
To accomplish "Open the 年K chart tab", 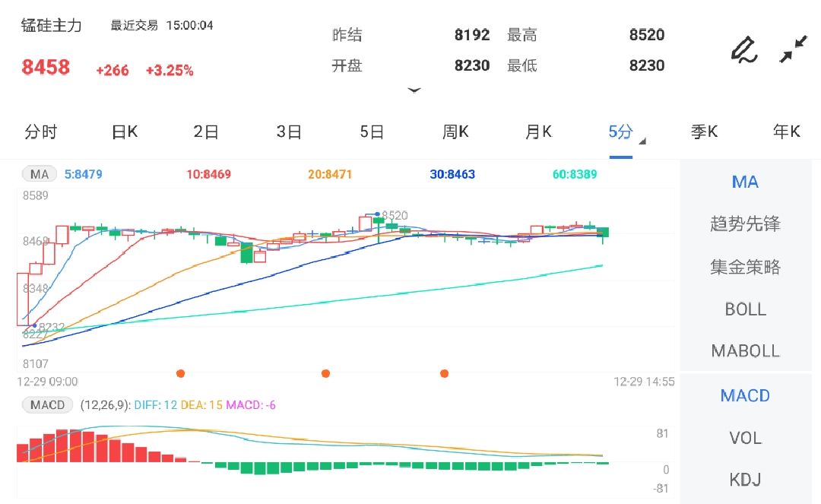I will click(787, 132).
